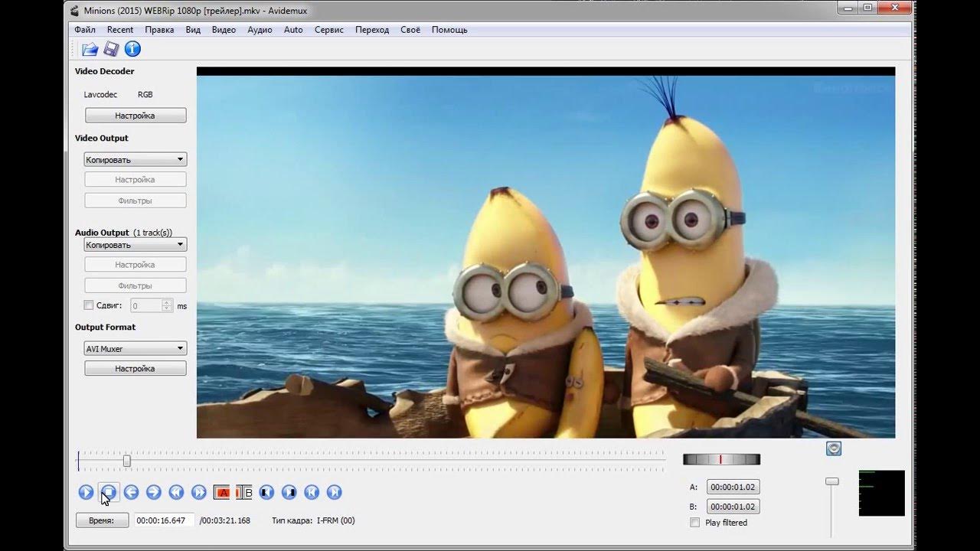Jump to the previous keyframe (double left arrow)

click(x=176, y=492)
